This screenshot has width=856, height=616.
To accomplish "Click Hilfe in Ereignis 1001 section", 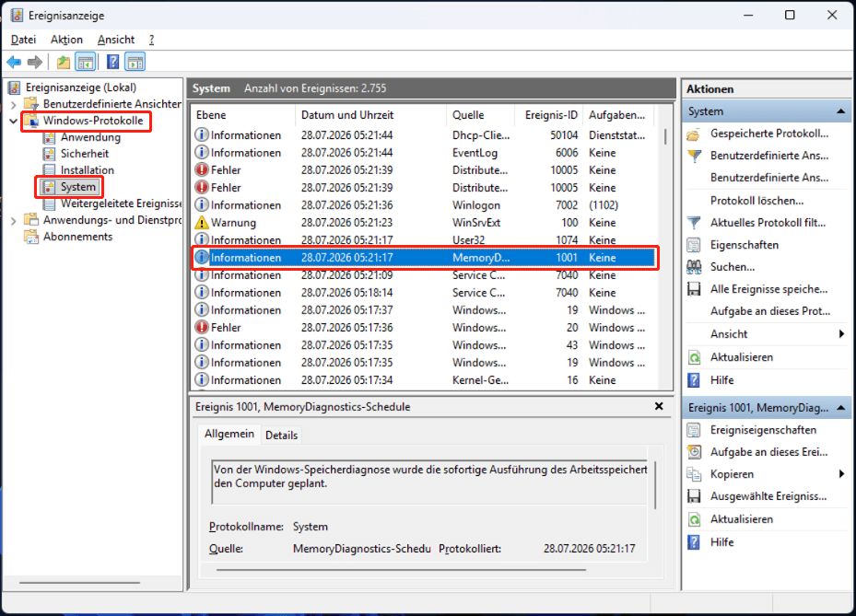I will coord(721,541).
